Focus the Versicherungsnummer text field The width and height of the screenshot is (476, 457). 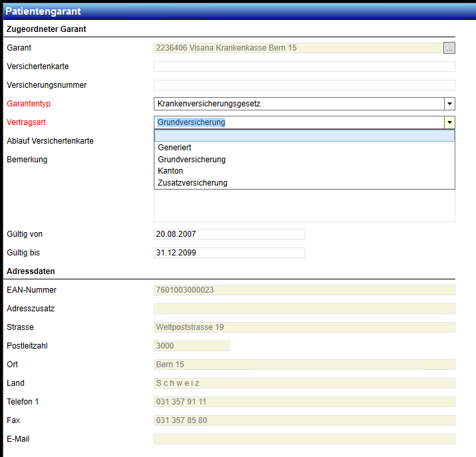(304, 85)
